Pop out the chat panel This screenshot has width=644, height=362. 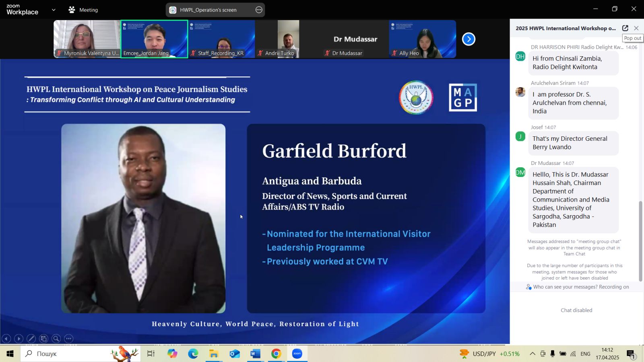click(625, 28)
